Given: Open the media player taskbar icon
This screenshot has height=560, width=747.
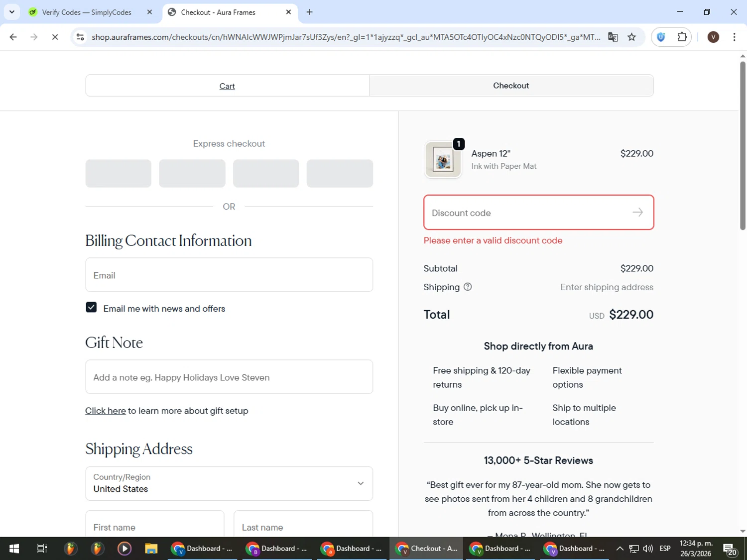Looking at the screenshot, I should (x=124, y=549).
